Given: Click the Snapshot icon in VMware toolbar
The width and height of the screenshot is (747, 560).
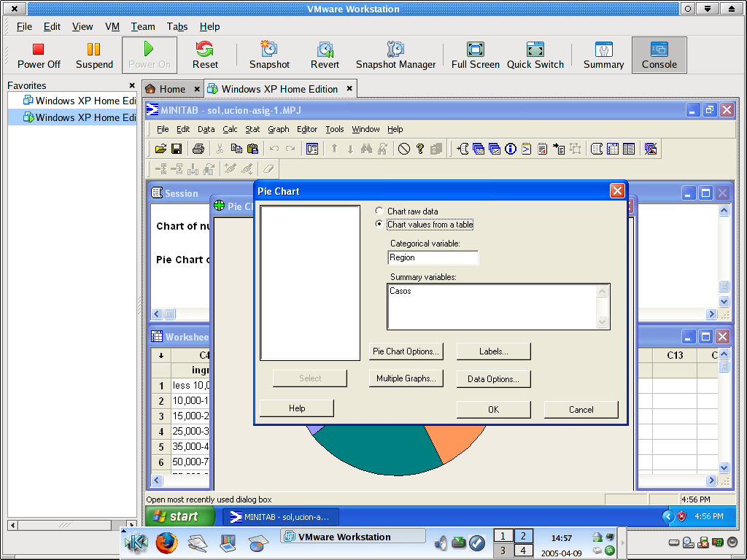Looking at the screenshot, I should click(269, 55).
